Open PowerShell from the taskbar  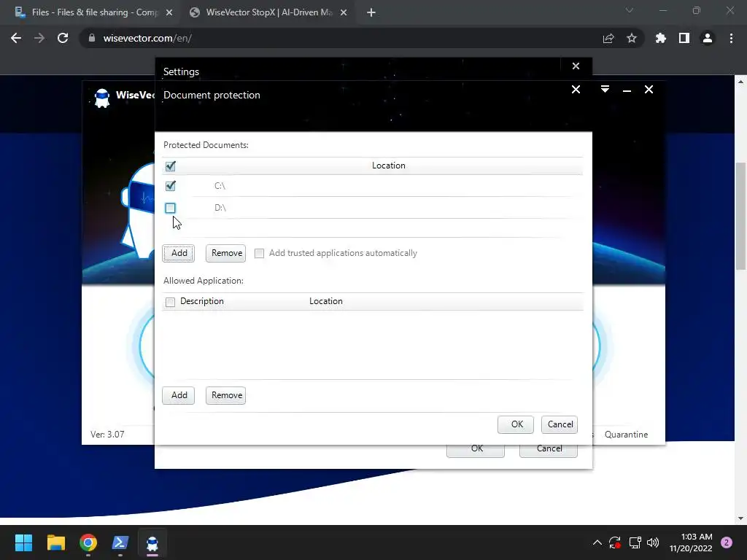click(x=120, y=542)
